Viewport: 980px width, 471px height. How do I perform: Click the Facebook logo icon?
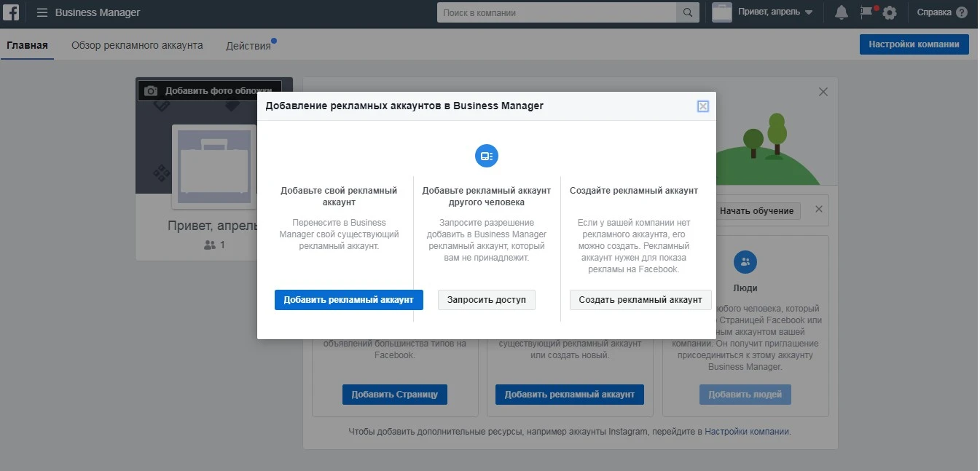pyautogui.click(x=11, y=12)
